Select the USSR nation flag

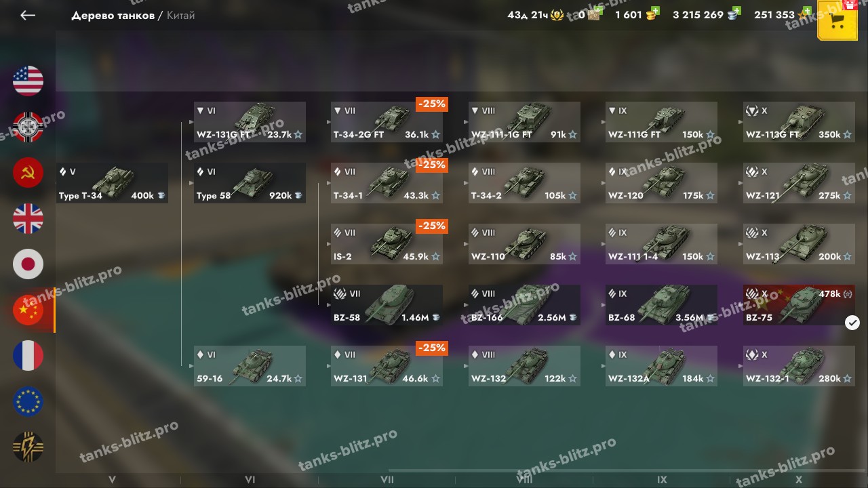tap(28, 172)
